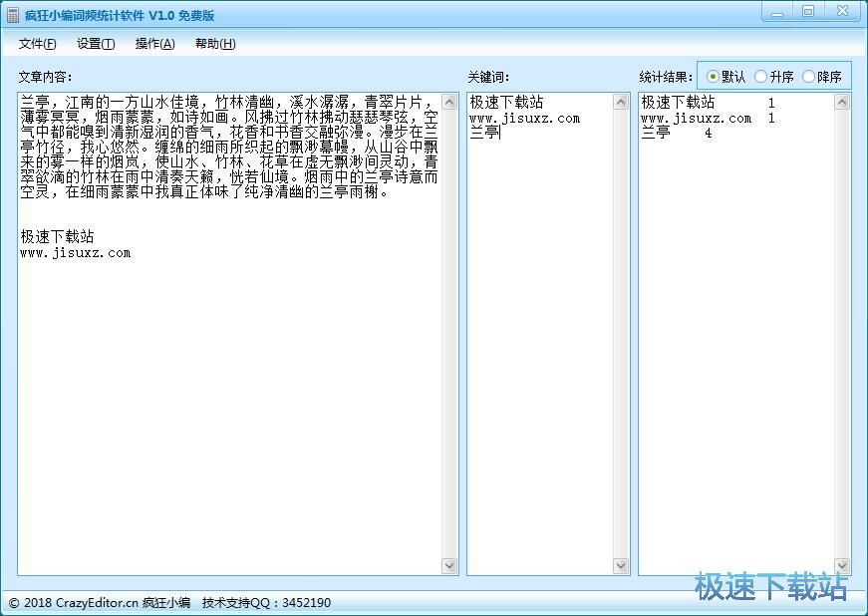This screenshot has height=616, width=868.
Task: Click 技术支持QQ：3452190 in status bar
Action: click(x=266, y=603)
